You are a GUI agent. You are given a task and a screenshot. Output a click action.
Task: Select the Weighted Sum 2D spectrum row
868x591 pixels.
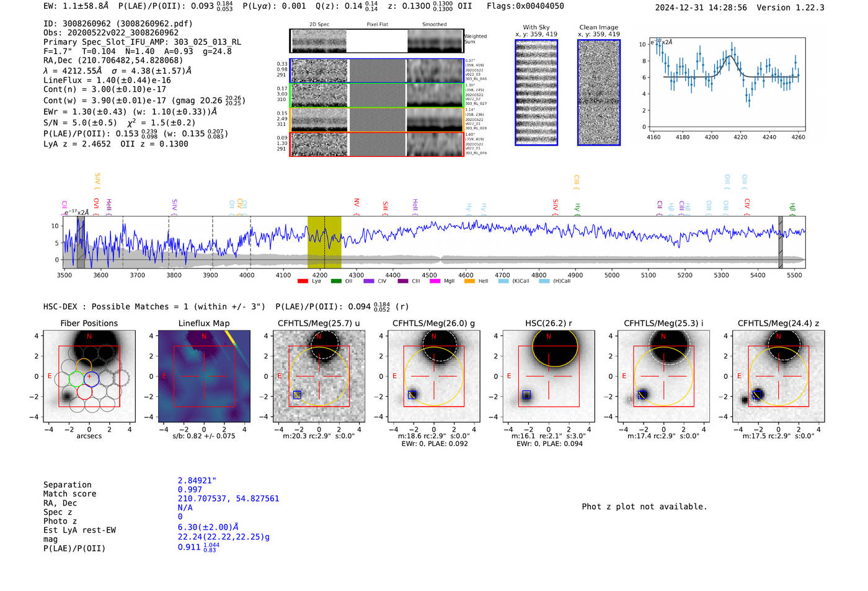377,41
